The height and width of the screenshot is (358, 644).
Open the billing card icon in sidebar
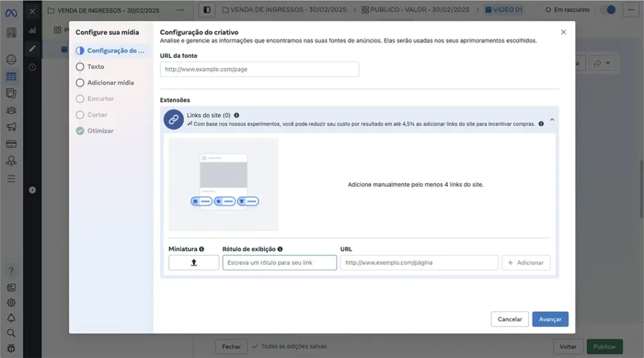[11, 144]
